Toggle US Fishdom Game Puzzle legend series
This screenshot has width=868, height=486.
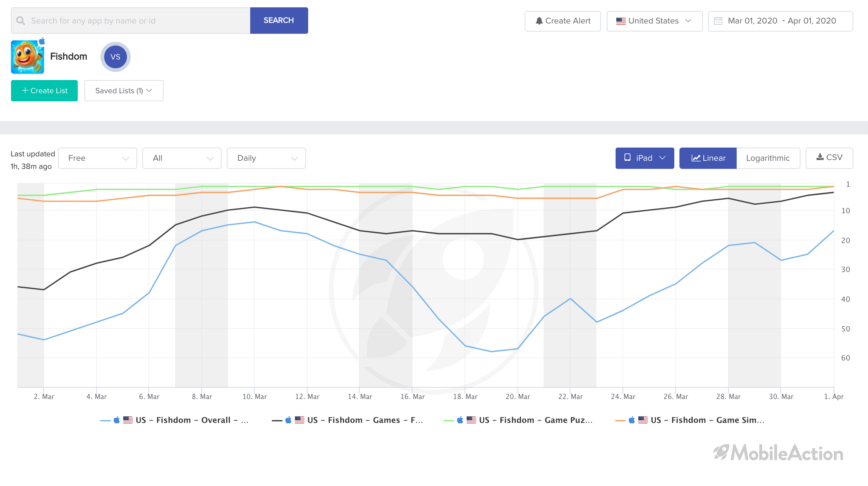coord(518,420)
